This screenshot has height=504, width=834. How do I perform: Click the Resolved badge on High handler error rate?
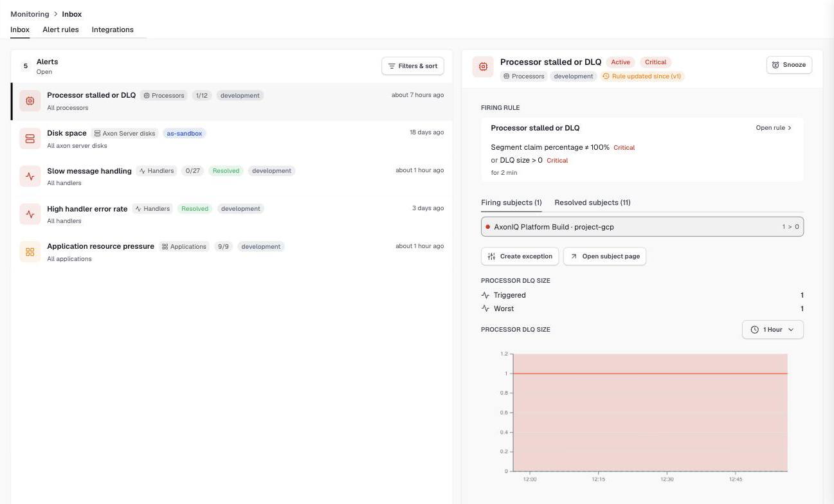point(195,209)
